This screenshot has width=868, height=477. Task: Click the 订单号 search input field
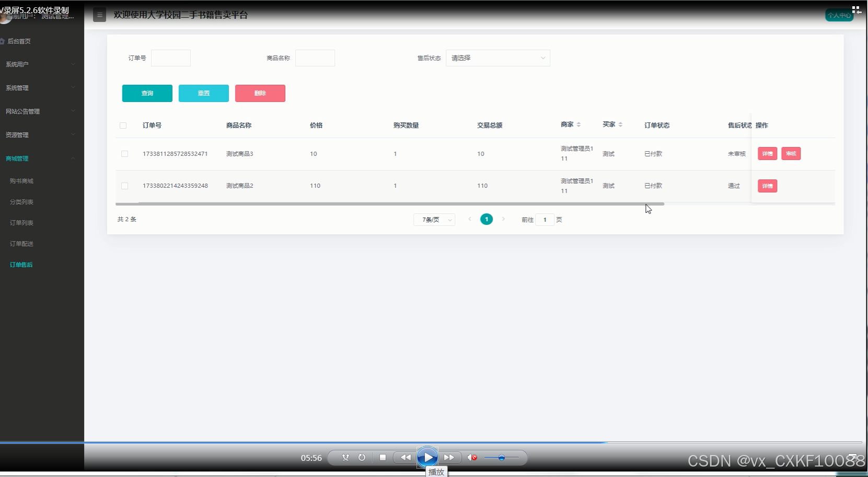pyautogui.click(x=171, y=58)
